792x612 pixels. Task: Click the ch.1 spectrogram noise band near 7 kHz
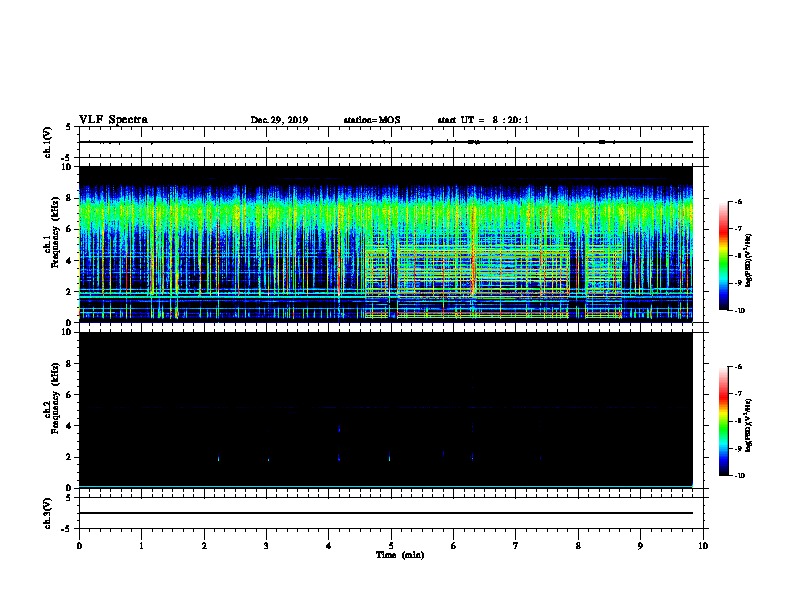[386, 212]
